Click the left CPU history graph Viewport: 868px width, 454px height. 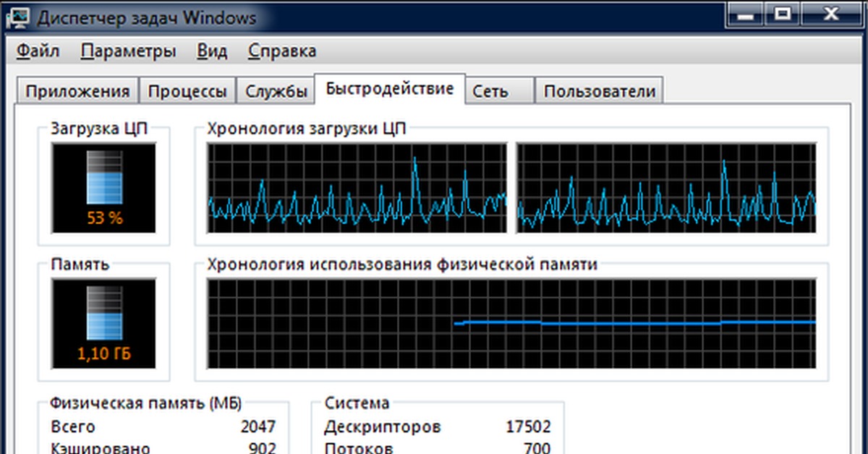(x=357, y=187)
